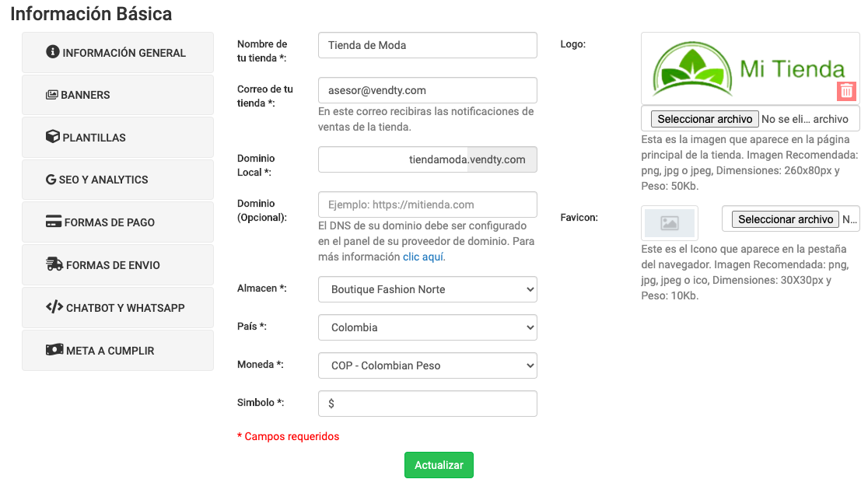Viewport: 868px width, 486px height.
Task: Click the tags icon next to Plantillas
Action: pyautogui.click(x=51, y=137)
